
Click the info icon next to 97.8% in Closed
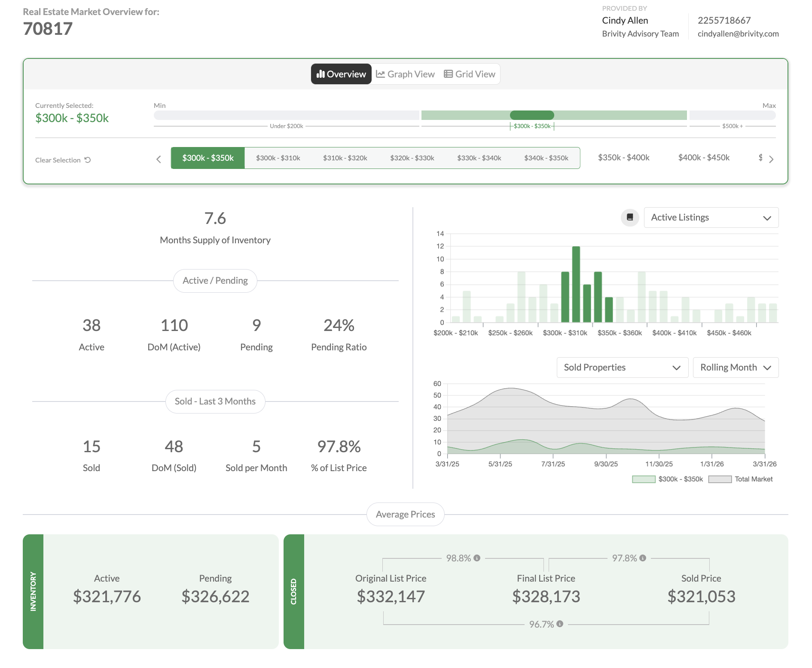(643, 558)
